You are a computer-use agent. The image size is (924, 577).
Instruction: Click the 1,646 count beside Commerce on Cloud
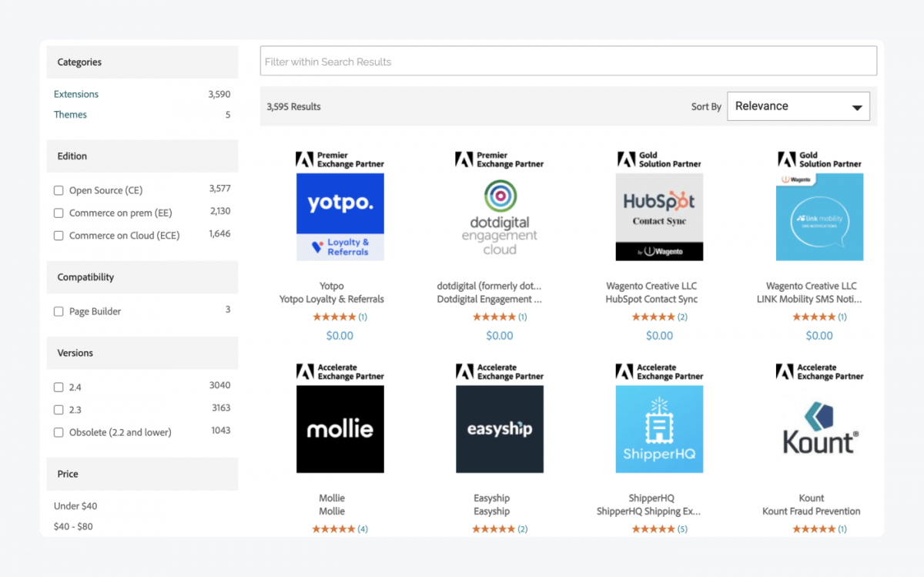[x=219, y=233]
